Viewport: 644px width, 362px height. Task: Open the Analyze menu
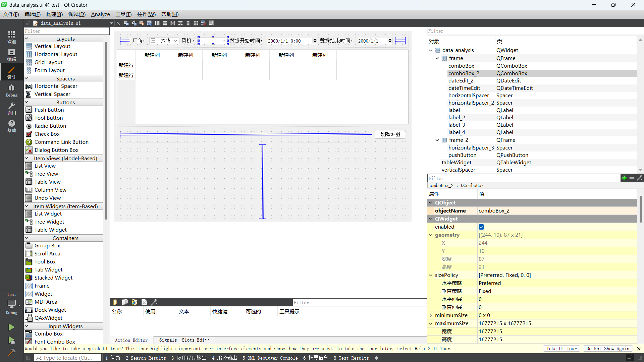100,14
